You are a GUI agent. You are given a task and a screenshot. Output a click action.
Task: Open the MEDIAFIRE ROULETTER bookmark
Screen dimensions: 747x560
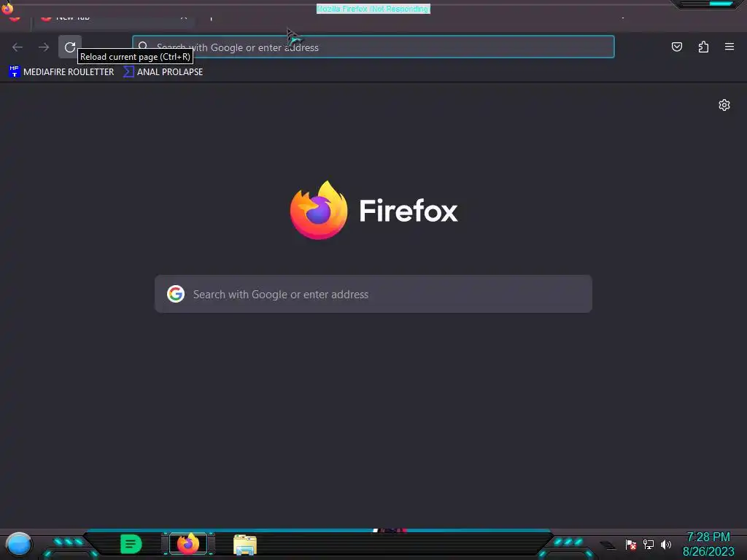[61, 72]
